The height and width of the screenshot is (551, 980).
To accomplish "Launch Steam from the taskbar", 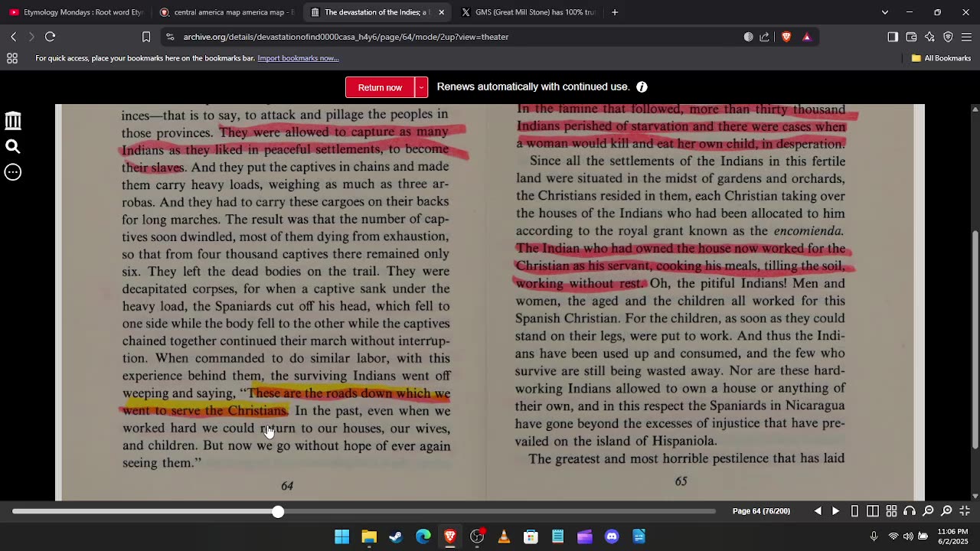I will (396, 536).
